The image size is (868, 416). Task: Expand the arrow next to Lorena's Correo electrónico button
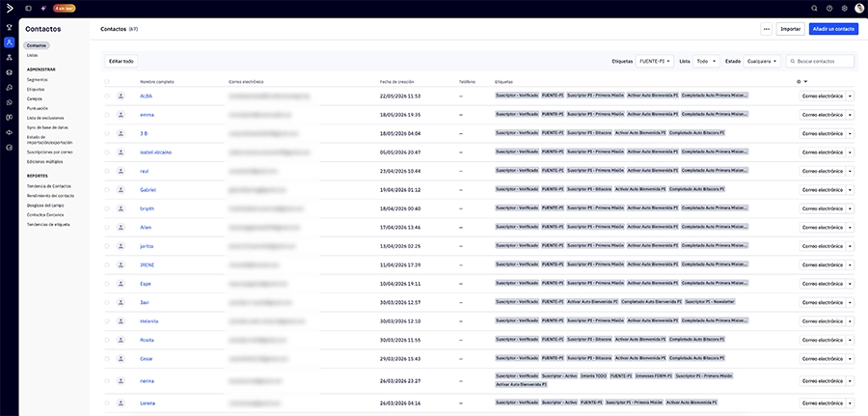tap(850, 403)
